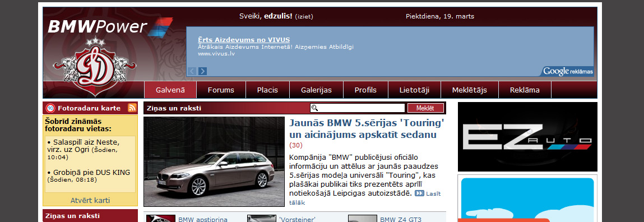The image size is (644, 222).
Task: Open the EZ Auto banner ad
Action: 527,136
